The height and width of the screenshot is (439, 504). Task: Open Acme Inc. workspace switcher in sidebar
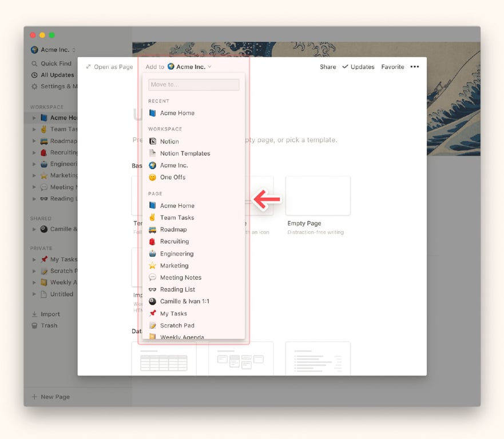pyautogui.click(x=53, y=50)
